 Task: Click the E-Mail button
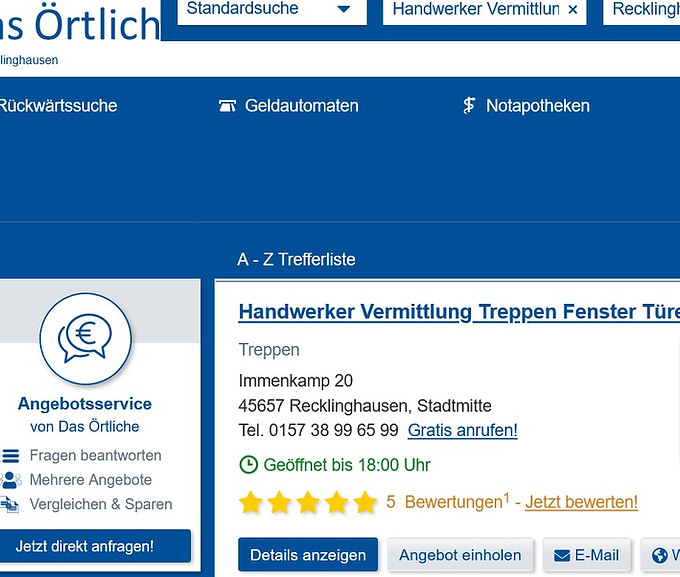(587, 555)
